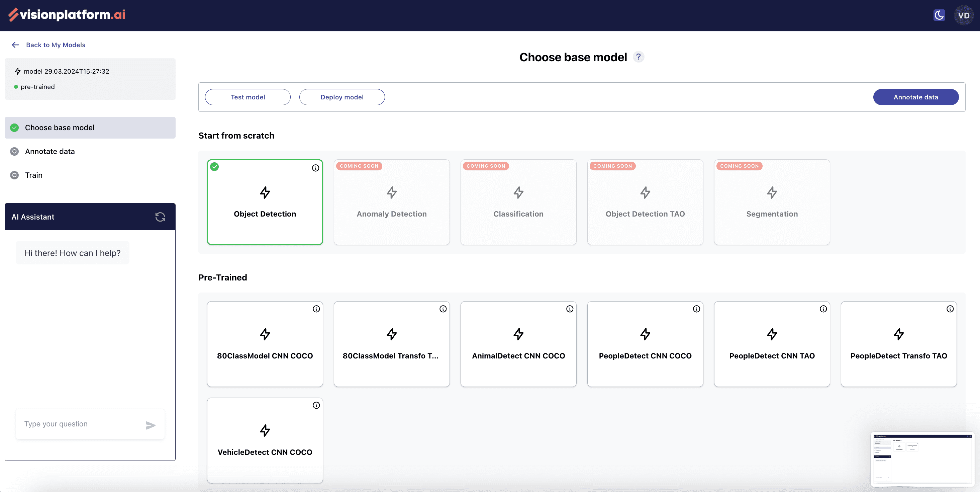This screenshot has width=980, height=492.
Task: Select the Object Detection base model card
Action: pos(265,202)
